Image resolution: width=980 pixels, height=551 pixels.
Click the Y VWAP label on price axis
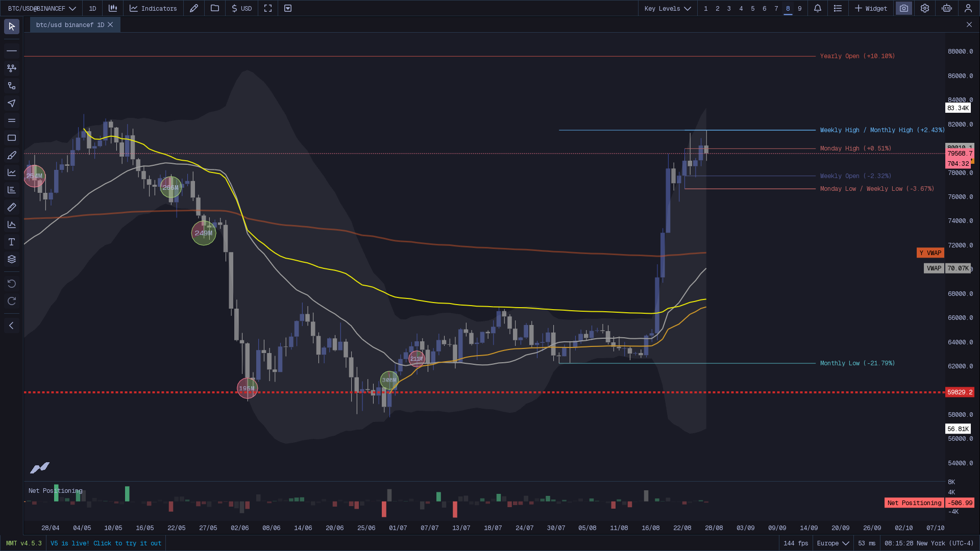[930, 253]
